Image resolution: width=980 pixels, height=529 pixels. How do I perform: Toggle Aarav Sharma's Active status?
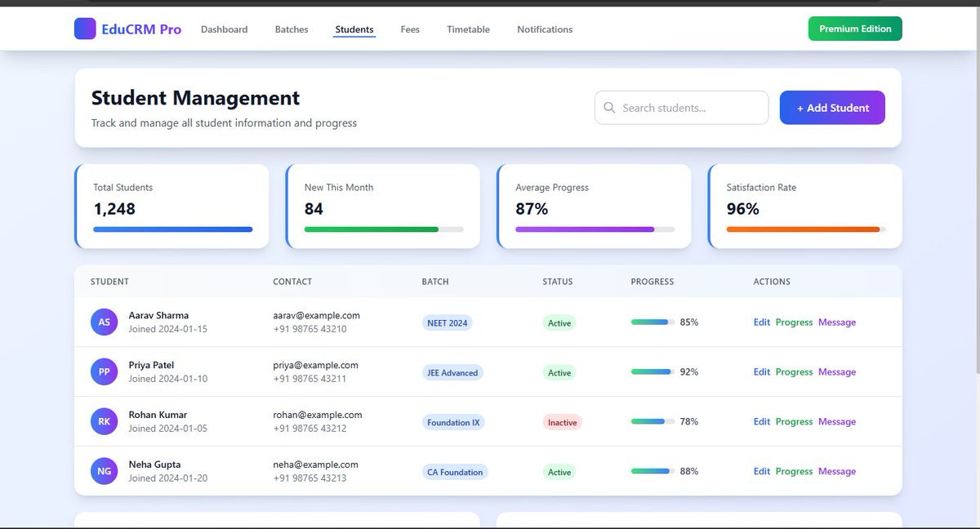pyautogui.click(x=559, y=322)
